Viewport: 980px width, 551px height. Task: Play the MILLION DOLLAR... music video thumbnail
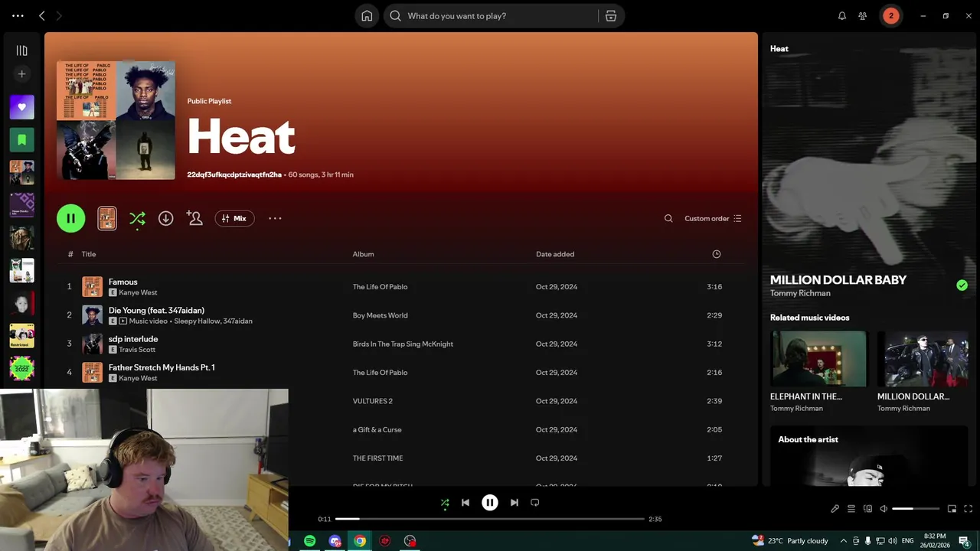pyautogui.click(x=923, y=360)
